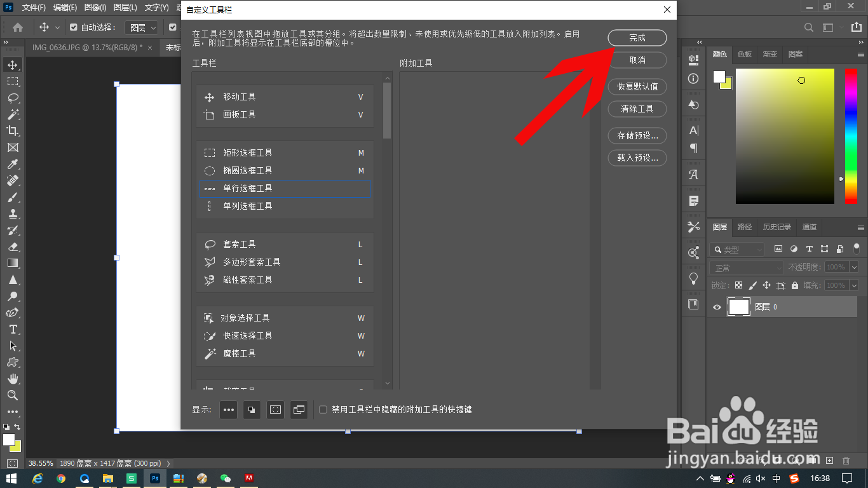The width and height of the screenshot is (868, 488).
Task: Open blend mode 正常 dropdown
Action: coord(747,268)
